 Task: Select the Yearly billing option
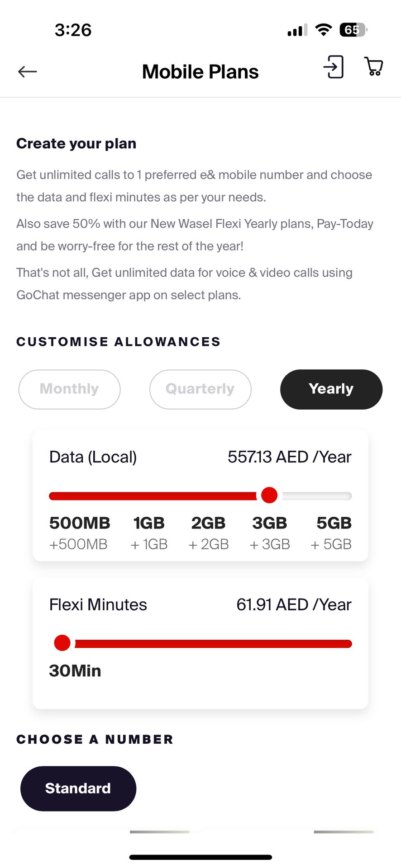[331, 389]
